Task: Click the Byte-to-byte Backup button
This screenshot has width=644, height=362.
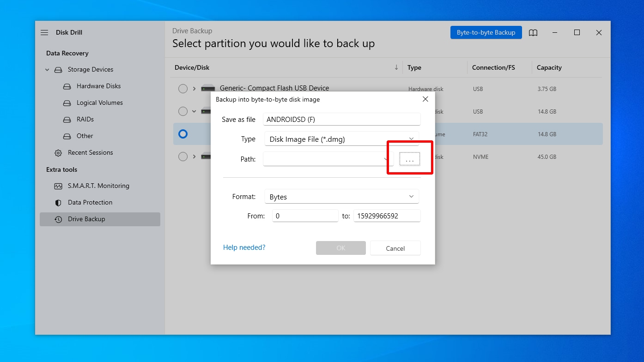Action: point(486,32)
